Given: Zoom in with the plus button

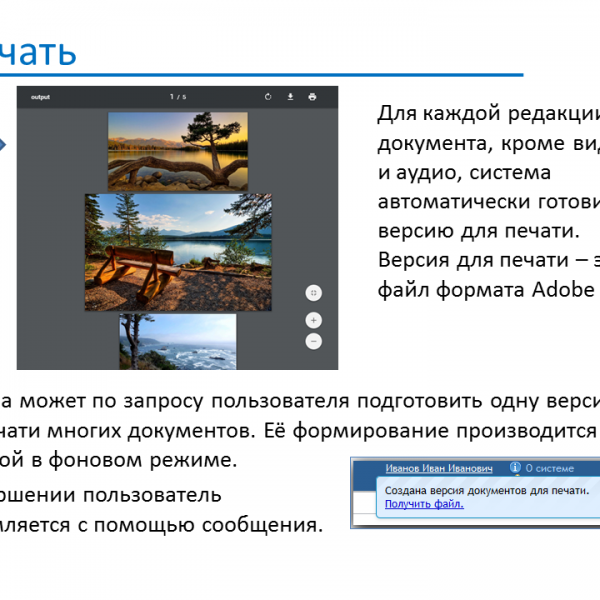Looking at the screenshot, I should [313, 320].
